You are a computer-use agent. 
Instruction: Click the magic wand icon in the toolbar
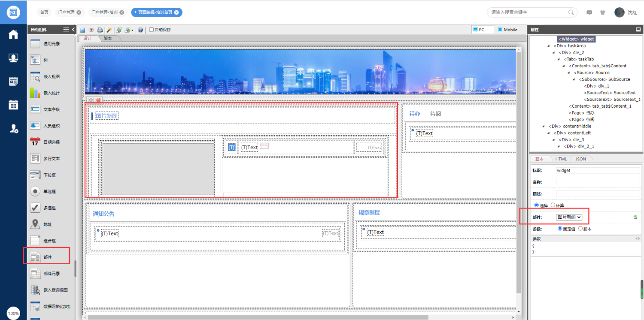coord(109,30)
